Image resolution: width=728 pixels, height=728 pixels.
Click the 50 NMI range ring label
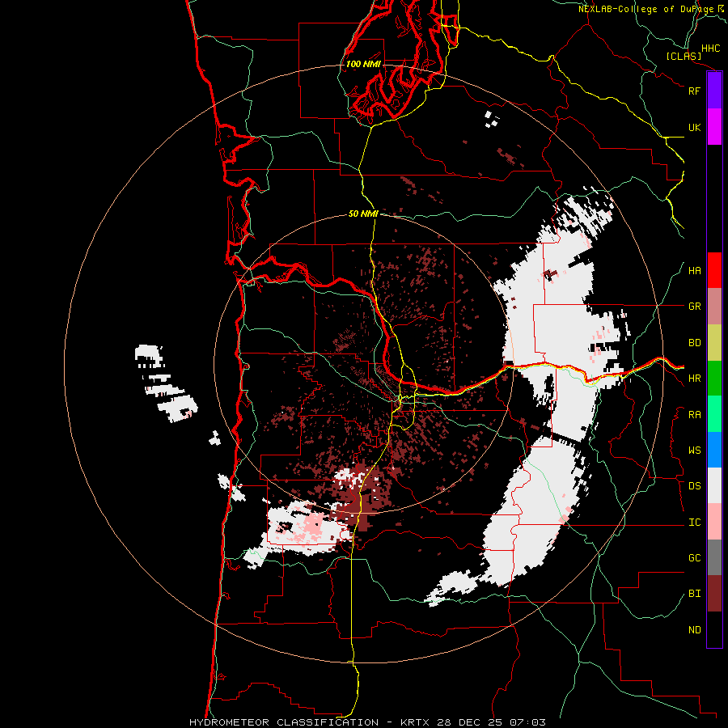coord(363,214)
